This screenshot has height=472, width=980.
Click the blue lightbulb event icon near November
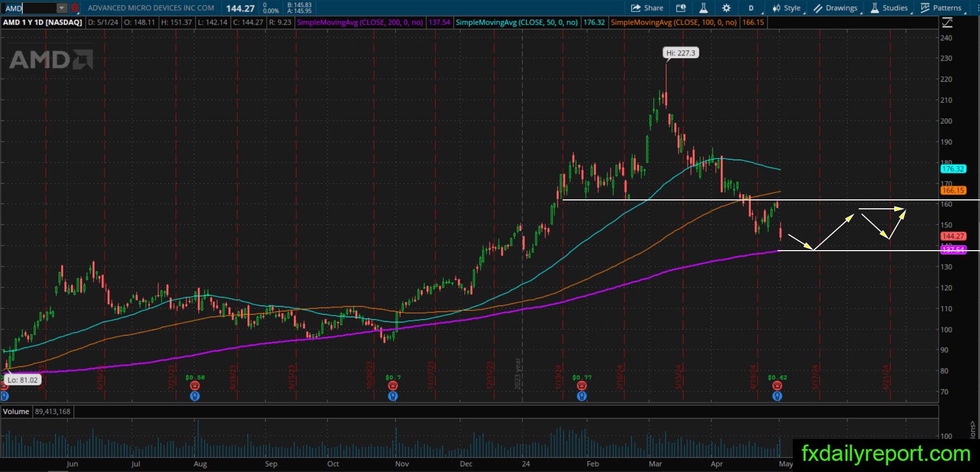(393, 396)
